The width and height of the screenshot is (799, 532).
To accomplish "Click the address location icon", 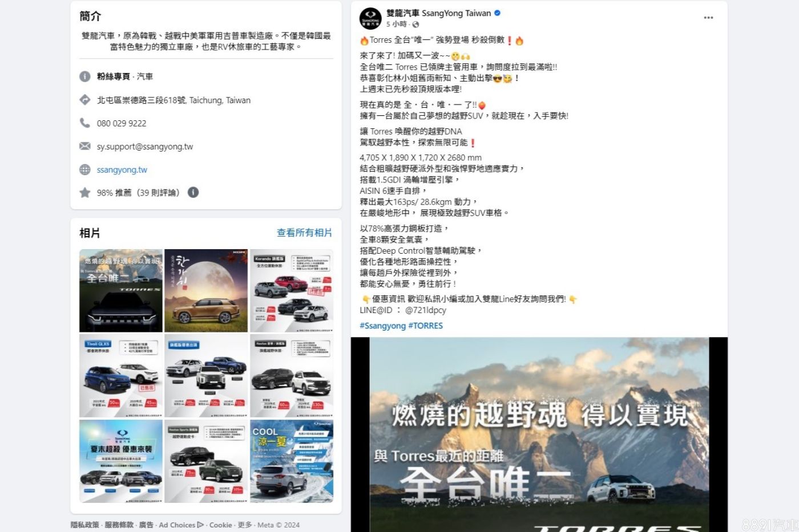I will pyautogui.click(x=85, y=100).
